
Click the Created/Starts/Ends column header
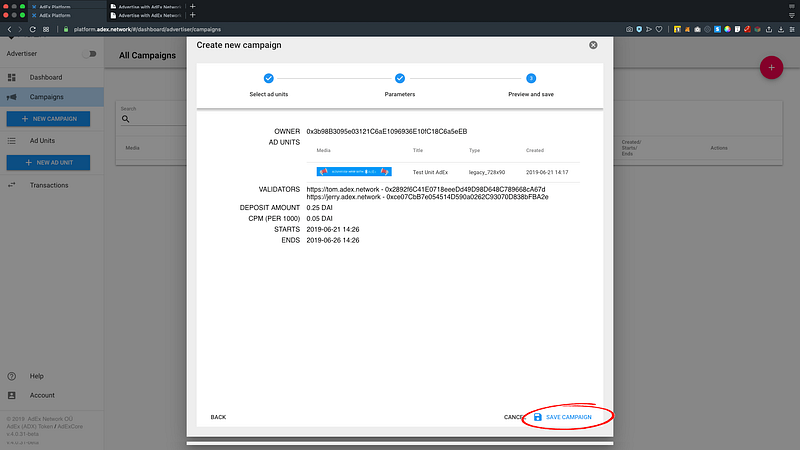coord(631,148)
